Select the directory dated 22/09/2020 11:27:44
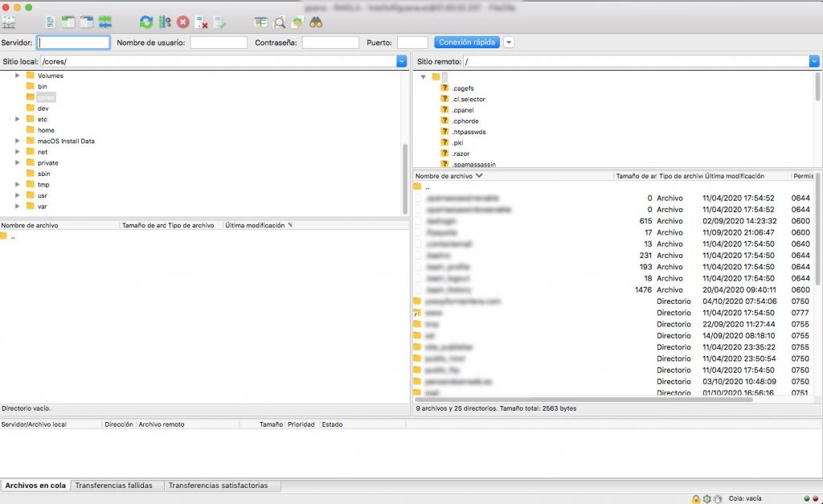The image size is (823, 504). [x=614, y=325]
